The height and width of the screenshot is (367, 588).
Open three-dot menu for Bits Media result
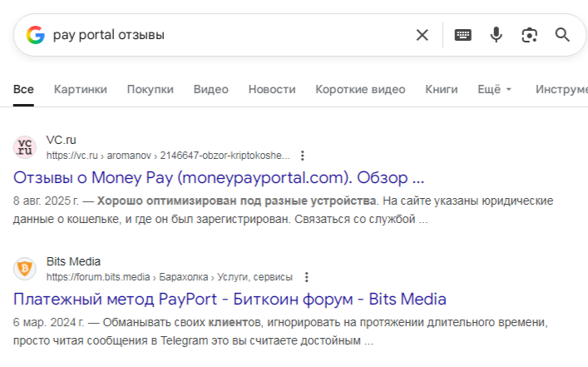click(x=306, y=277)
